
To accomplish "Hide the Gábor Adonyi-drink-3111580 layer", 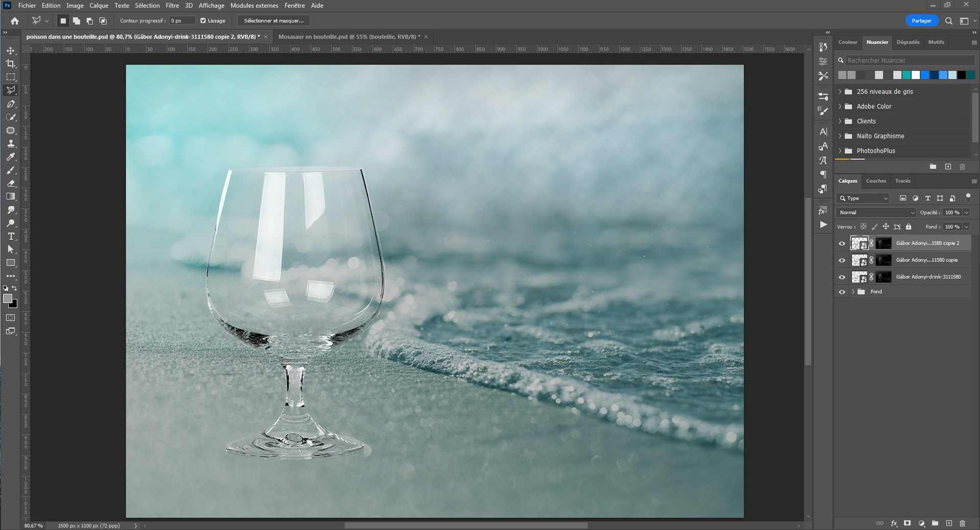I will coord(842,277).
